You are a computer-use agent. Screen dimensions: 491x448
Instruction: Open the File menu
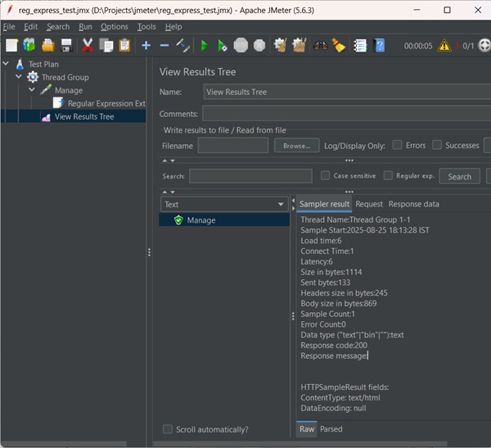pos(9,27)
